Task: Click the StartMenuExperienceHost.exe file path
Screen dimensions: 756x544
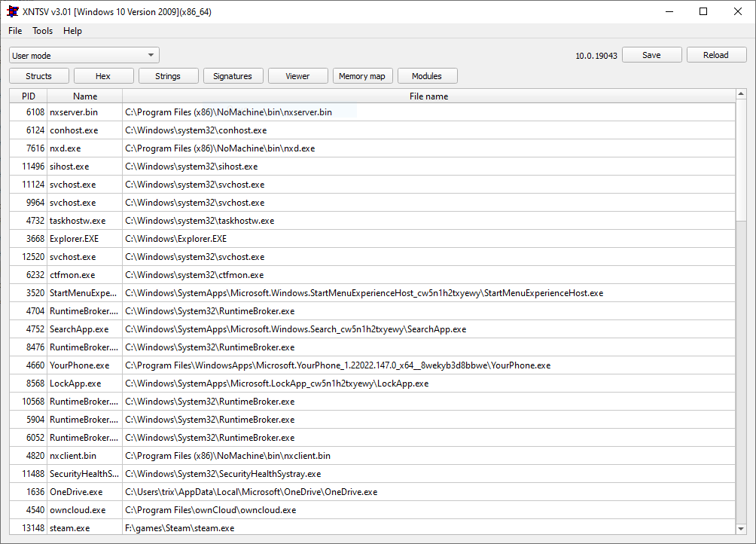Action: [364, 293]
